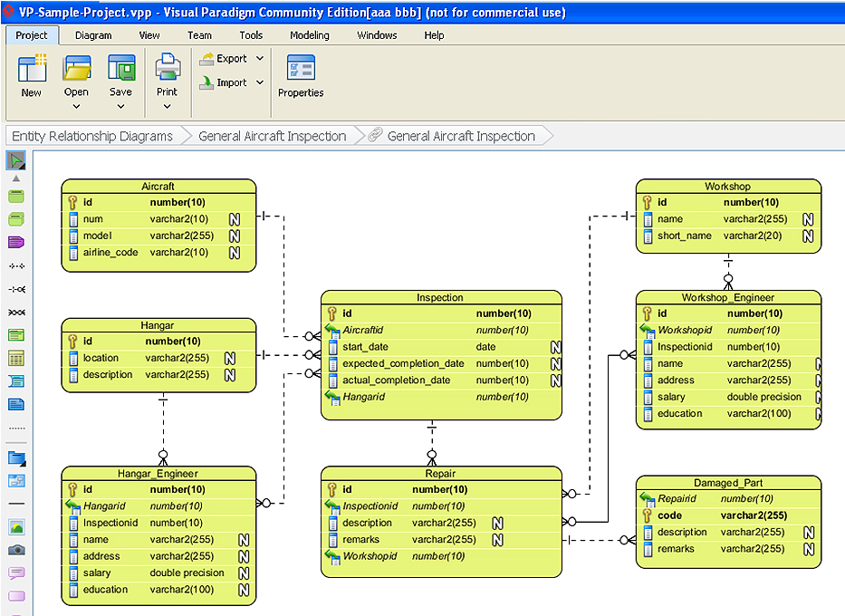Open the Import dropdown menu
This screenshot has width=845, height=616.
[260, 82]
